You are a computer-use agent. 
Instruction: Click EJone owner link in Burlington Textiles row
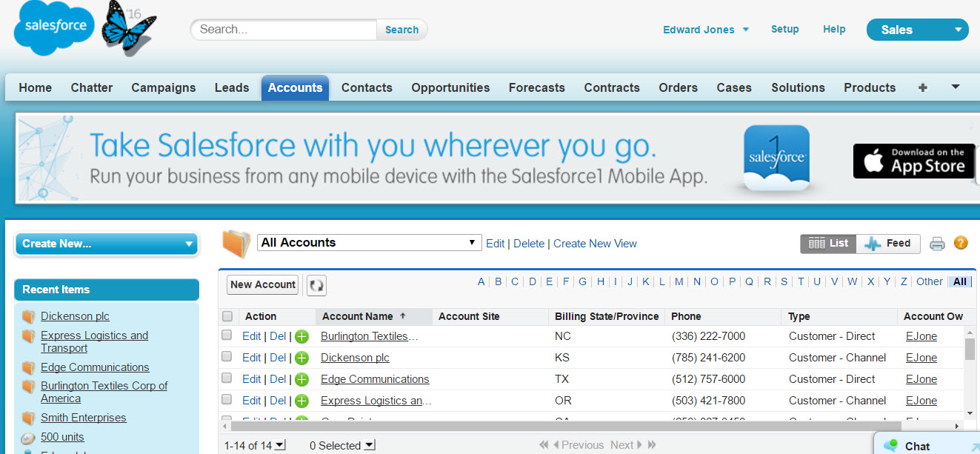(921, 336)
